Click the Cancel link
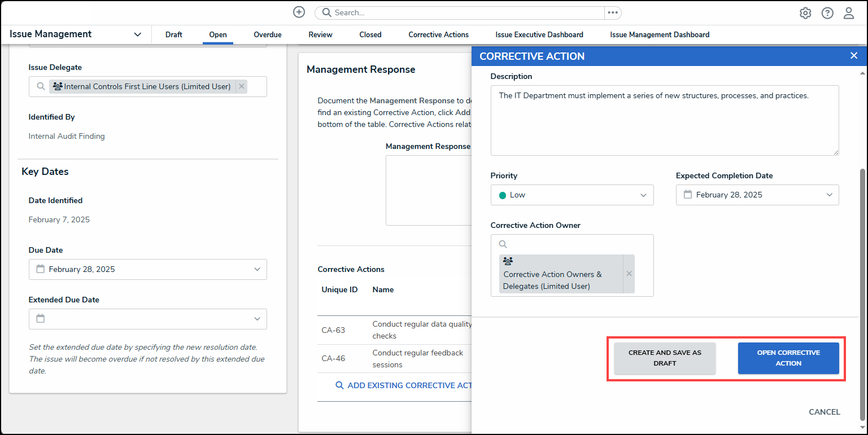 824,412
